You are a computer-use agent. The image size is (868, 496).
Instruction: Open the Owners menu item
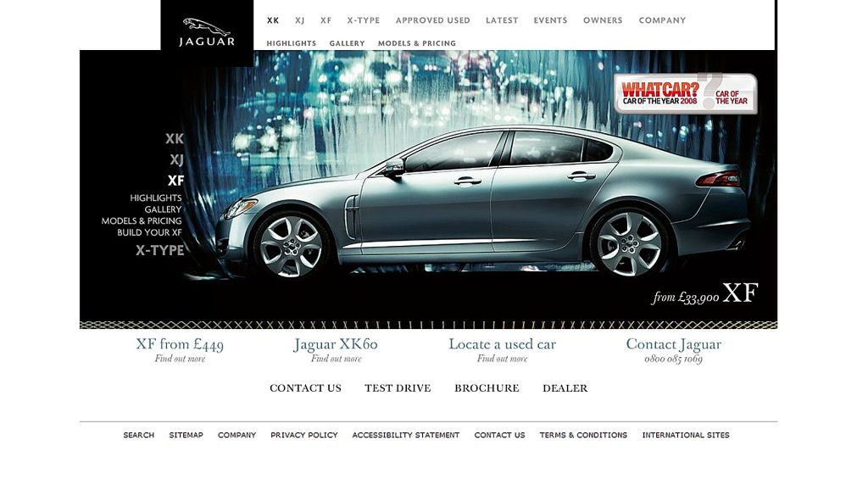[x=603, y=20]
